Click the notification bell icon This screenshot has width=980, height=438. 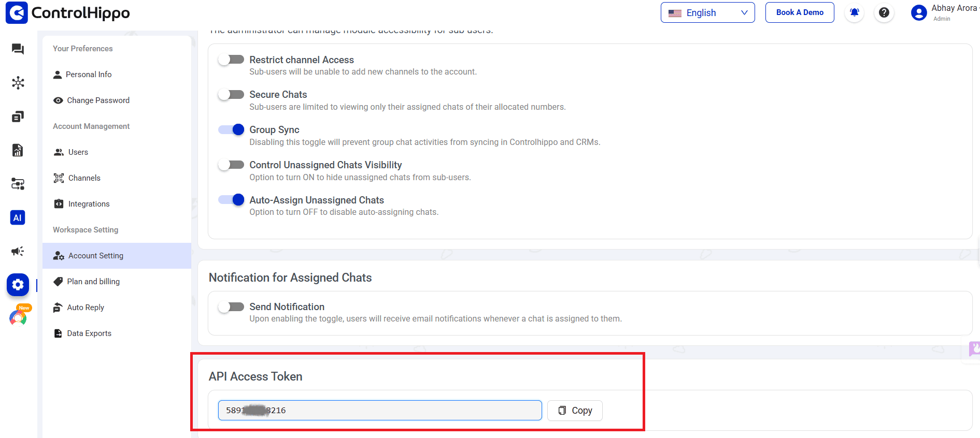pos(855,12)
